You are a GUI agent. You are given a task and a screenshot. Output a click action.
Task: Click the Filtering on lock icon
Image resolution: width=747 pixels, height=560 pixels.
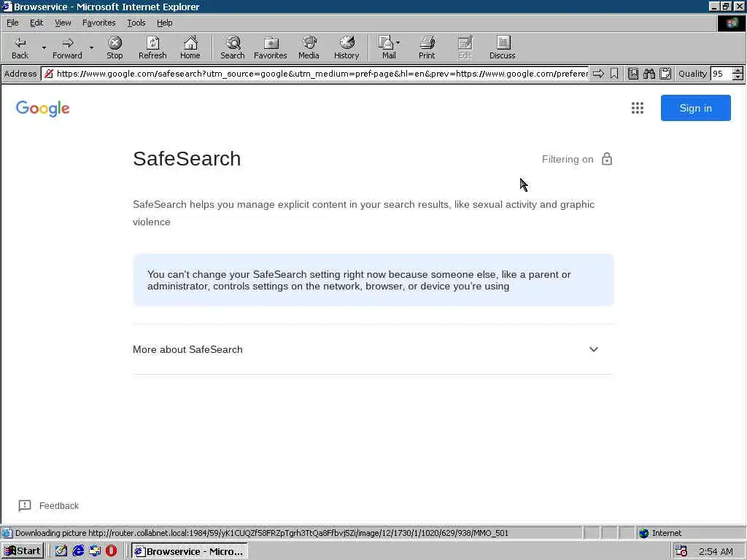tap(606, 158)
